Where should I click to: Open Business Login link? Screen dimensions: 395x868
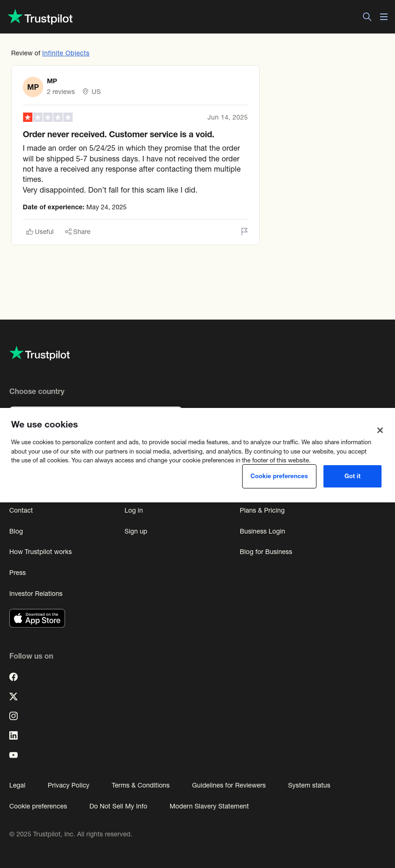263,531
